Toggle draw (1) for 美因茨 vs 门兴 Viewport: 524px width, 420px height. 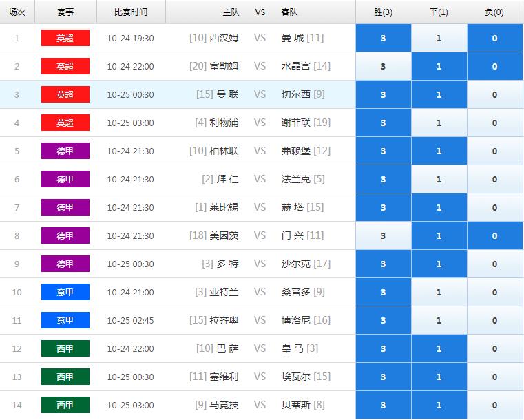(439, 235)
